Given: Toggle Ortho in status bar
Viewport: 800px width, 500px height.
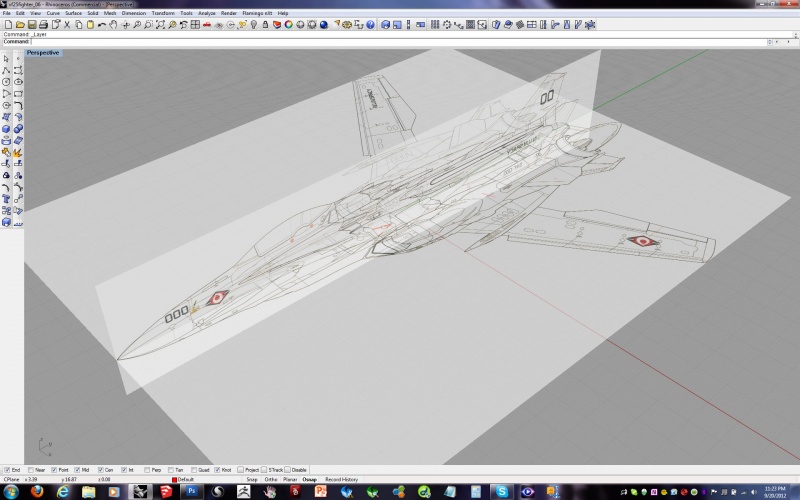Looking at the screenshot, I should point(271,480).
